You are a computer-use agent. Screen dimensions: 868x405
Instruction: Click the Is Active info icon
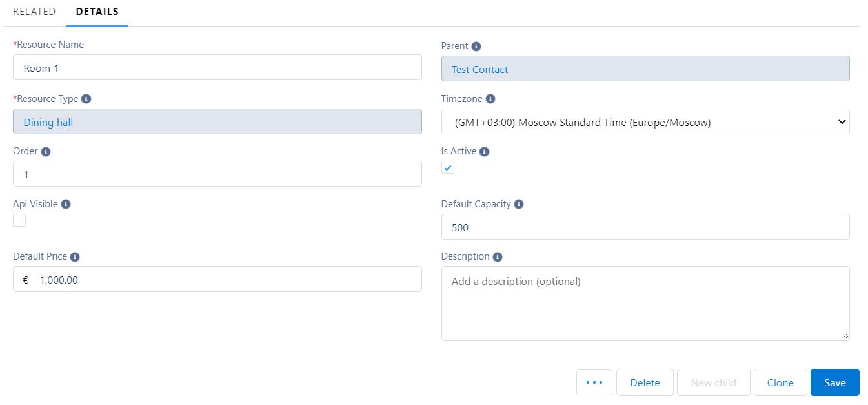(485, 152)
